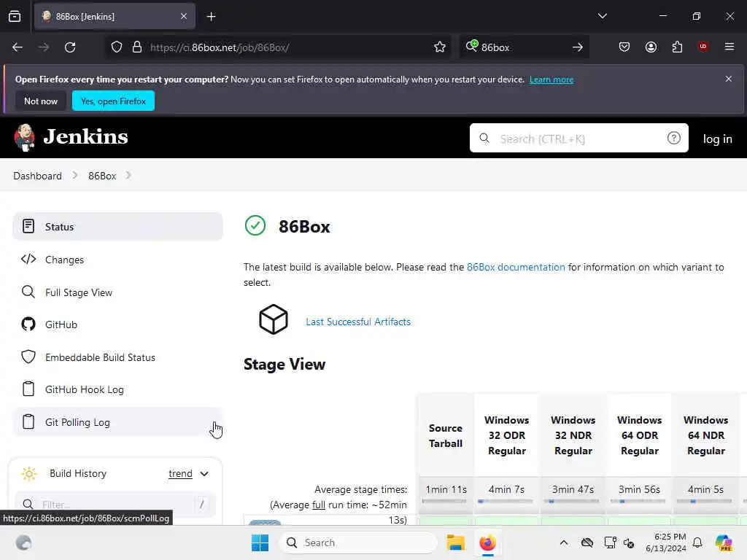This screenshot has width=747, height=560.
Task: Open the Pocket save icon
Action: click(624, 47)
